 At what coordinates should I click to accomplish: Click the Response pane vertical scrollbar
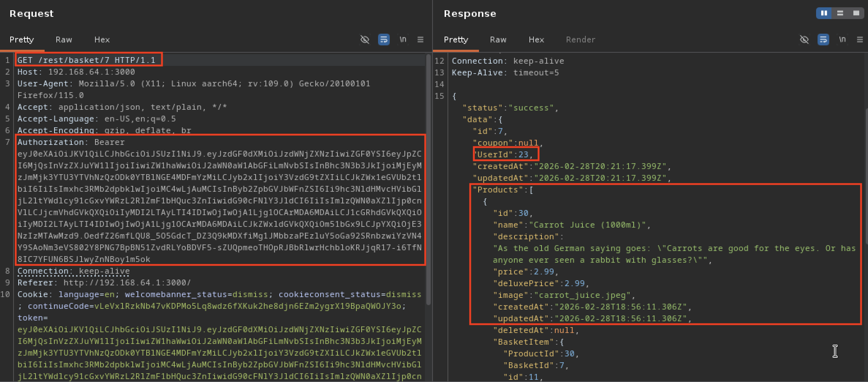click(x=866, y=176)
